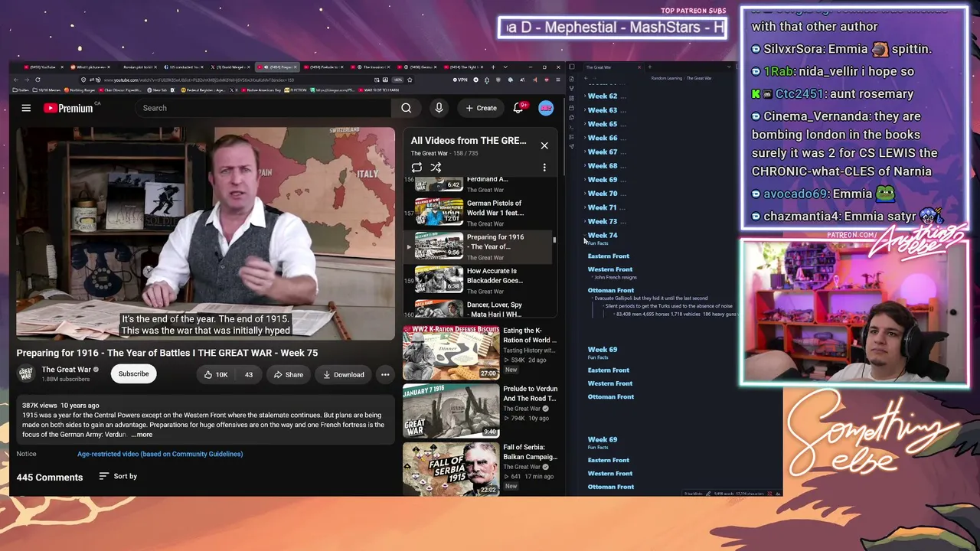Download the video
Image resolution: width=980 pixels, height=551 pixels.
point(343,374)
